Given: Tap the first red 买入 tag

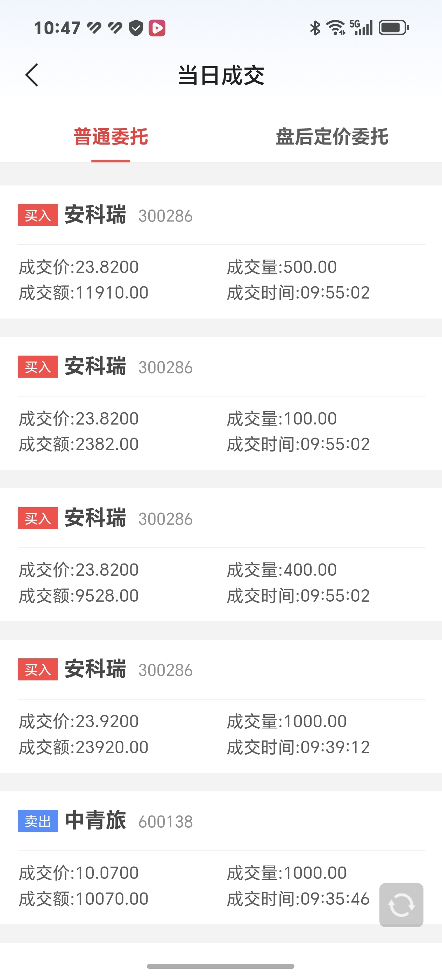Looking at the screenshot, I should (38, 215).
